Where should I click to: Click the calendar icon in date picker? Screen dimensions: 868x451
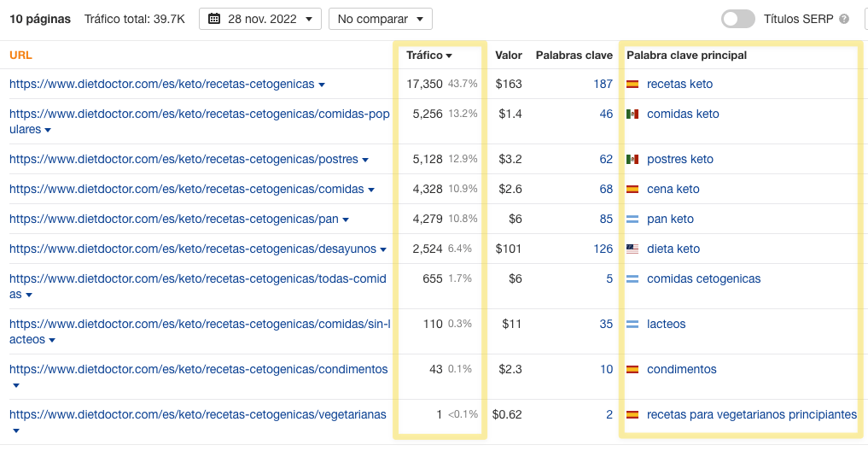coord(214,19)
